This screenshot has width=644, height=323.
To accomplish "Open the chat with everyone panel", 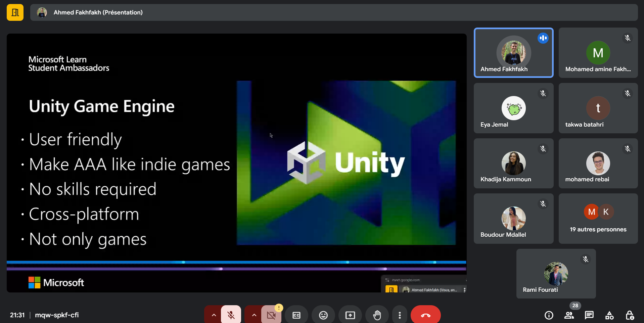I will (589, 315).
